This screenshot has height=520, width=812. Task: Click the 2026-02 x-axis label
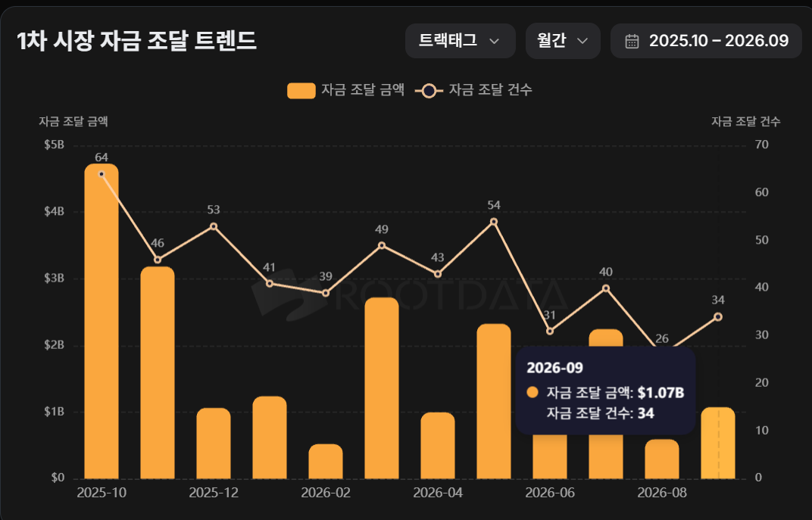[326, 493]
